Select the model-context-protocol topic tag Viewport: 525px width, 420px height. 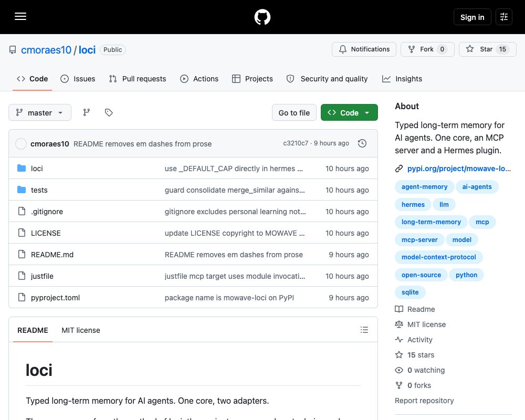click(x=438, y=257)
